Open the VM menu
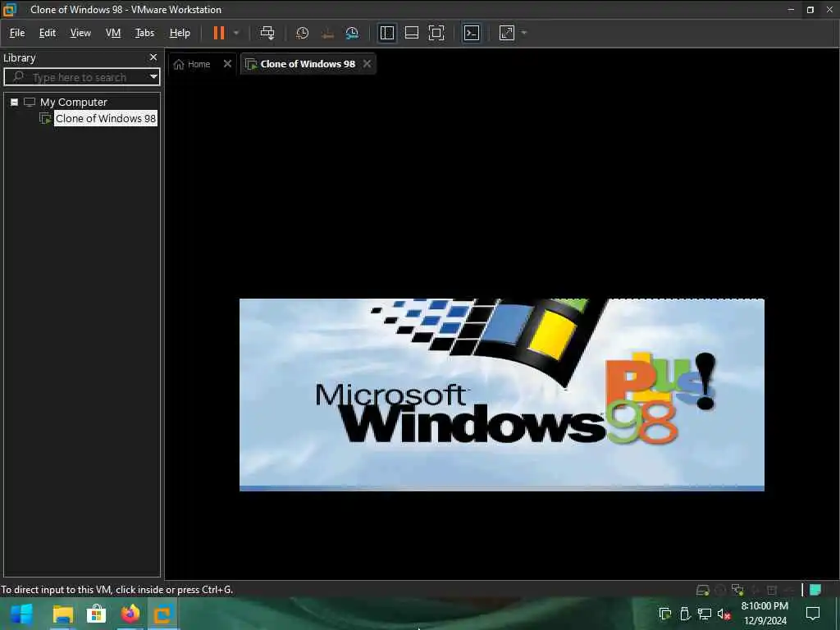840x630 pixels. point(113,33)
